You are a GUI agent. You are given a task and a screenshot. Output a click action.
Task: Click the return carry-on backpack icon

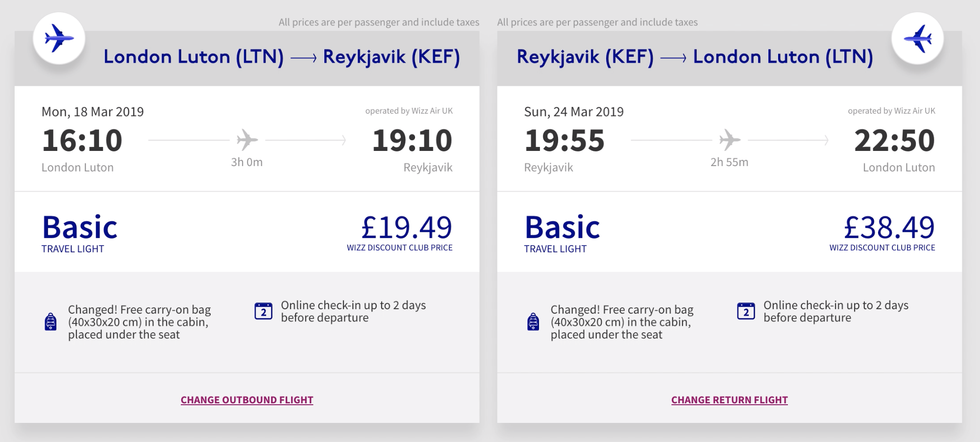533,322
